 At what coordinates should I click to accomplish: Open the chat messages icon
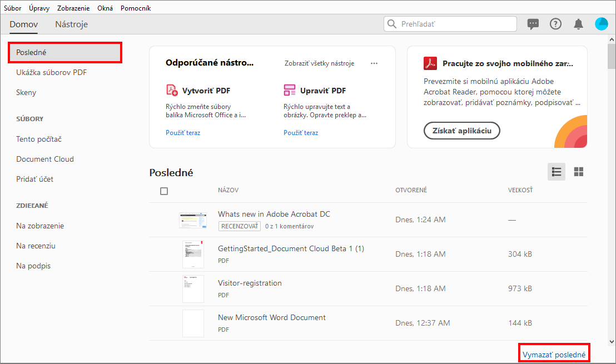pyautogui.click(x=533, y=24)
